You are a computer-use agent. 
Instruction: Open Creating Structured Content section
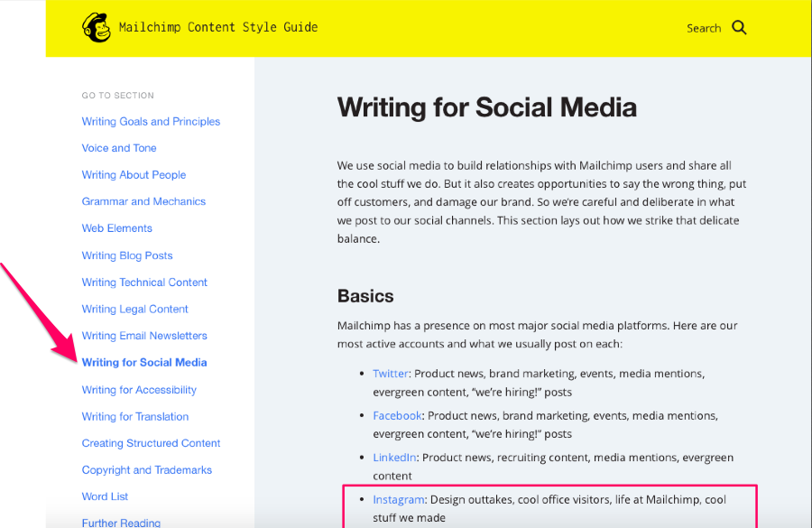(151, 443)
